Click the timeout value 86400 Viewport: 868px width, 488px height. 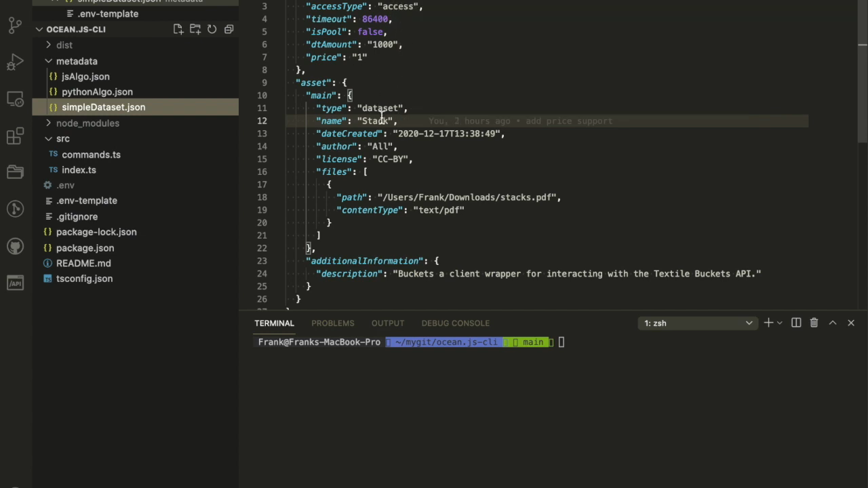(x=375, y=19)
